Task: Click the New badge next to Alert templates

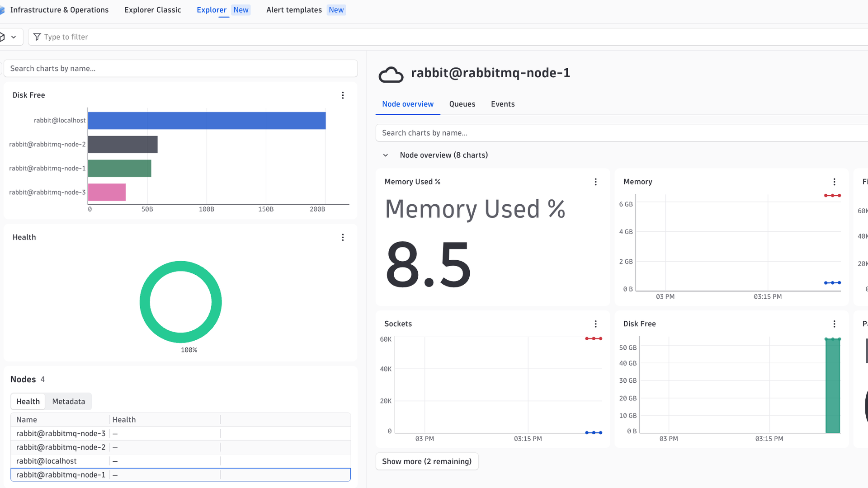Action: [x=336, y=10]
